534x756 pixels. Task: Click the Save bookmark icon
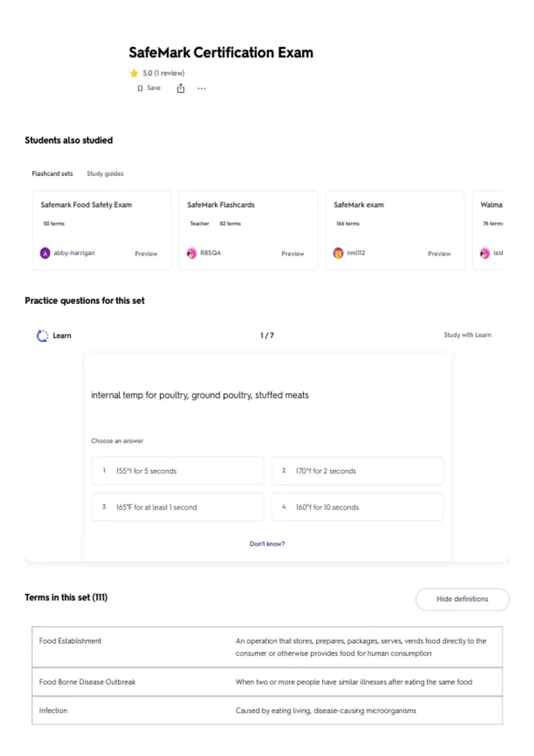pyautogui.click(x=140, y=88)
